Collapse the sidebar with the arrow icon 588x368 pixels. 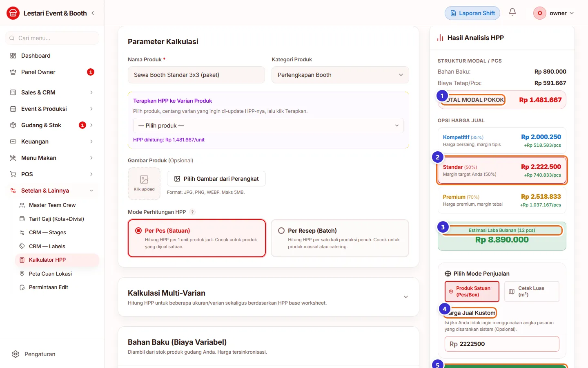tap(93, 13)
